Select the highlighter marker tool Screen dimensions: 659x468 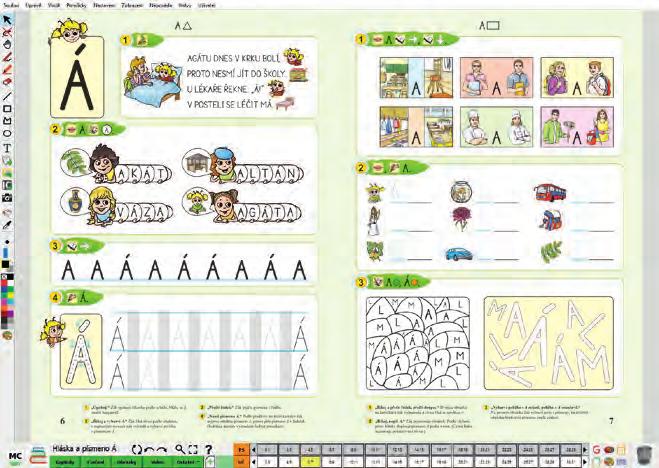(7, 69)
